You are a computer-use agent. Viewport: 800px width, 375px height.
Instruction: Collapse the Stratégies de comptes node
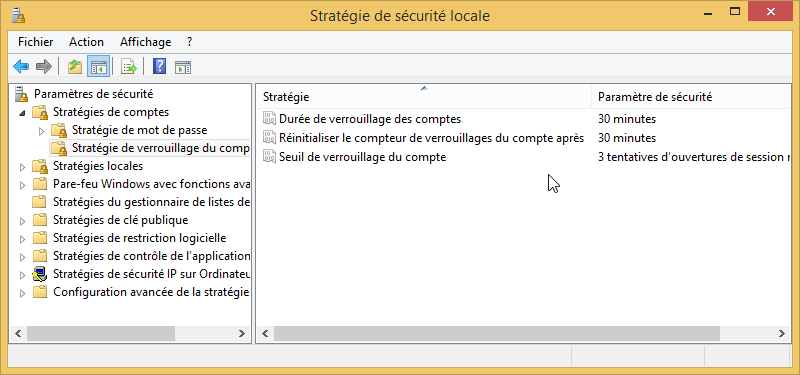tap(22, 113)
